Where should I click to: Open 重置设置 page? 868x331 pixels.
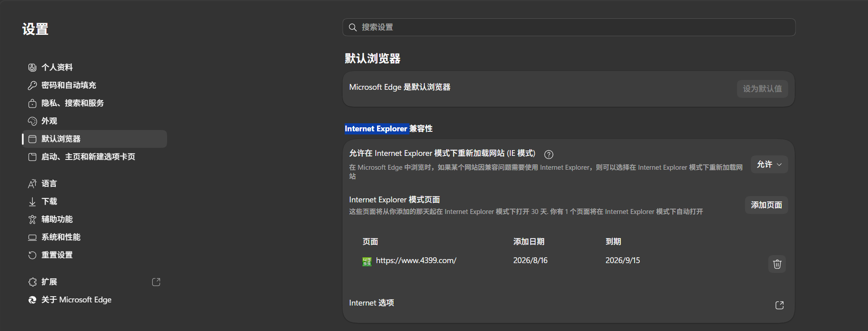[94, 255]
